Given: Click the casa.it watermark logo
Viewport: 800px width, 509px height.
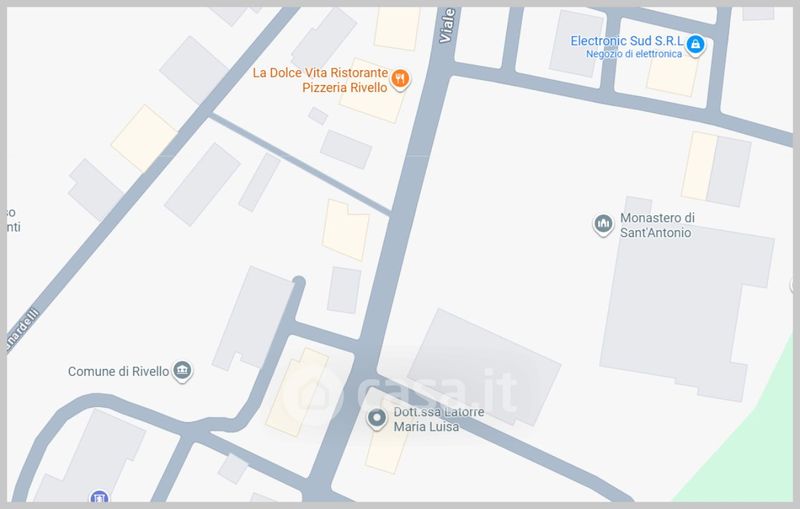Looking at the screenshot, I should tap(401, 392).
